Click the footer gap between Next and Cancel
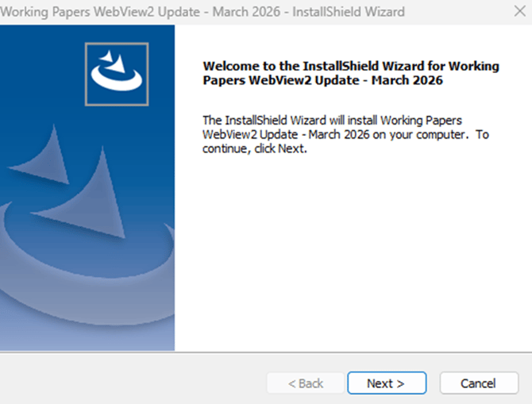The height and width of the screenshot is (404, 532). click(434, 383)
